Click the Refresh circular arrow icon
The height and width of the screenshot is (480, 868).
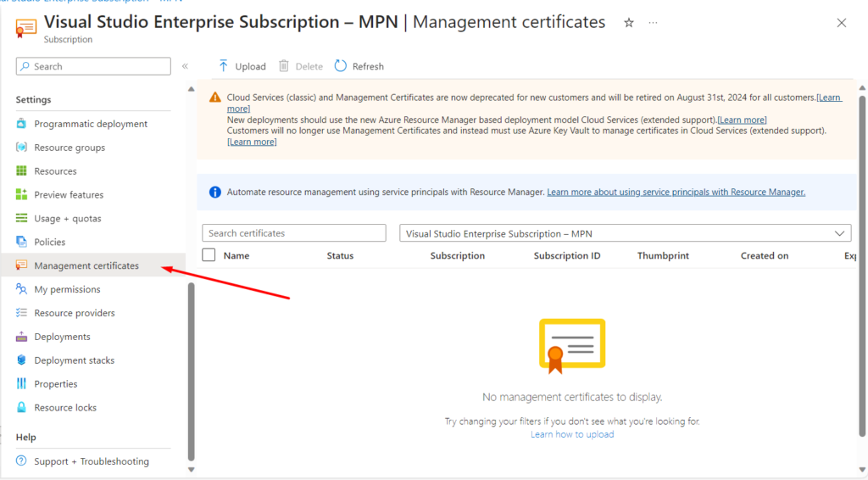[x=341, y=66]
